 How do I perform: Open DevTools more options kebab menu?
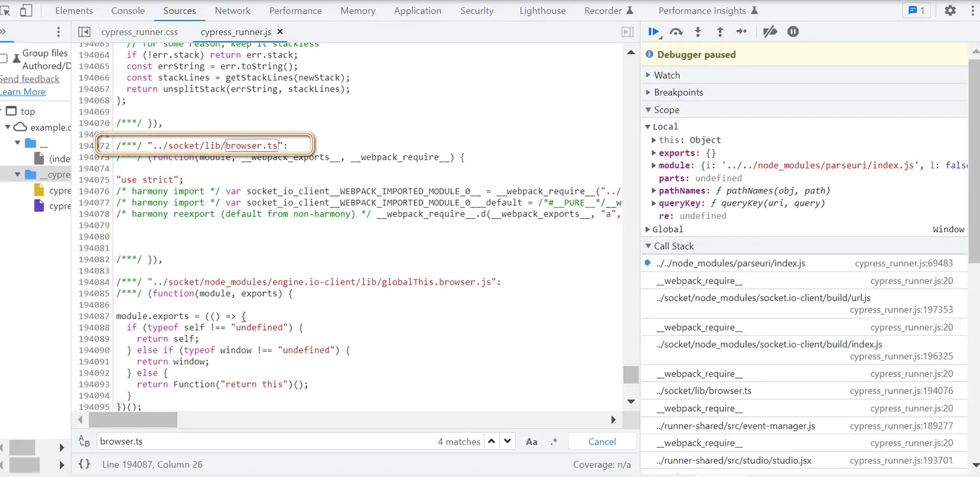coord(972,10)
